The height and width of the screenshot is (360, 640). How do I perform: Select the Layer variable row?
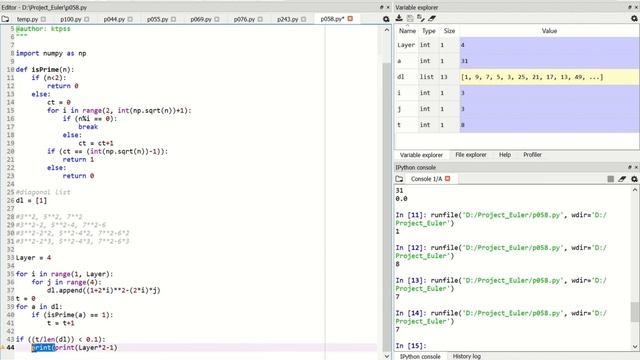[x=517, y=45]
